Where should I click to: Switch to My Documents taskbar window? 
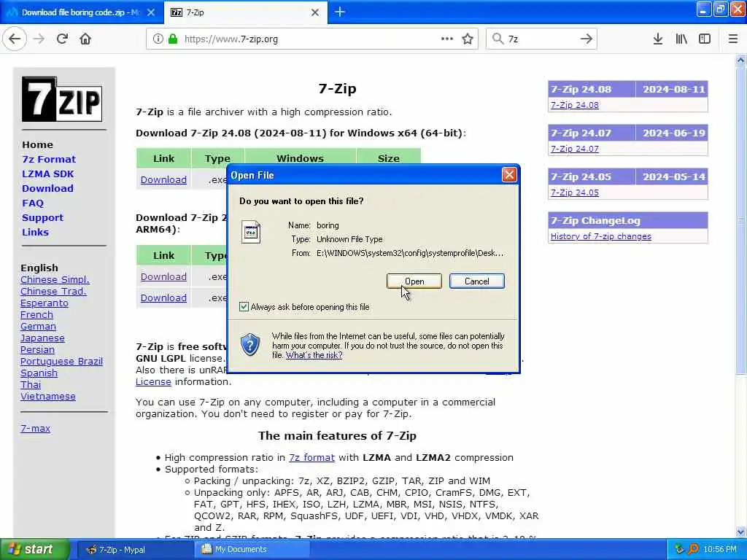pos(252,549)
